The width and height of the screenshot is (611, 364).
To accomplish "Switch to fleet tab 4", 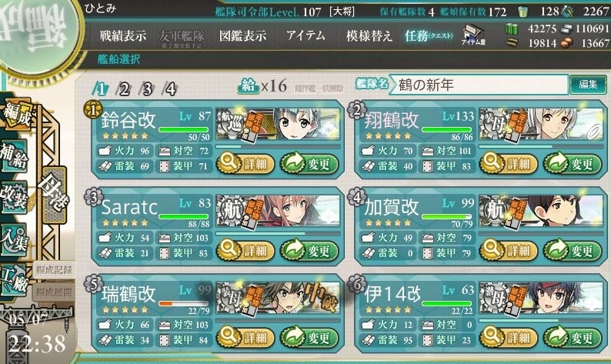I will (170, 89).
